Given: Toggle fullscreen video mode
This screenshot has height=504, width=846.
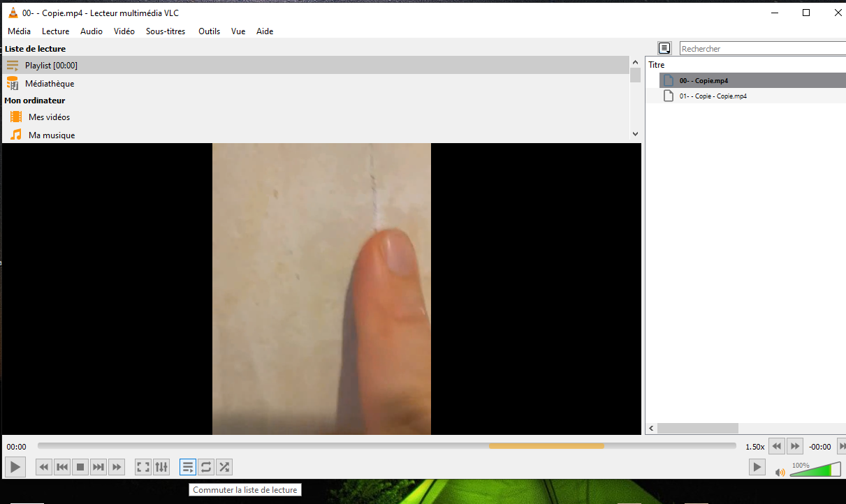Looking at the screenshot, I should click(x=143, y=467).
